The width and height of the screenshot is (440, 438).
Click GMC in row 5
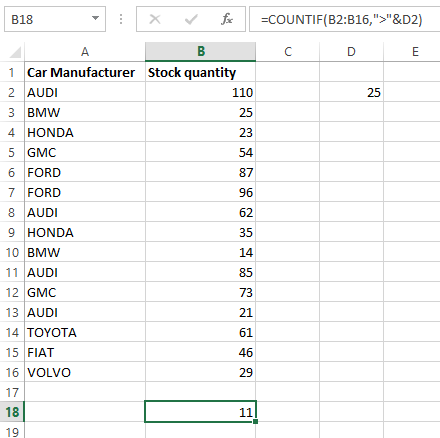coord(85,152)
